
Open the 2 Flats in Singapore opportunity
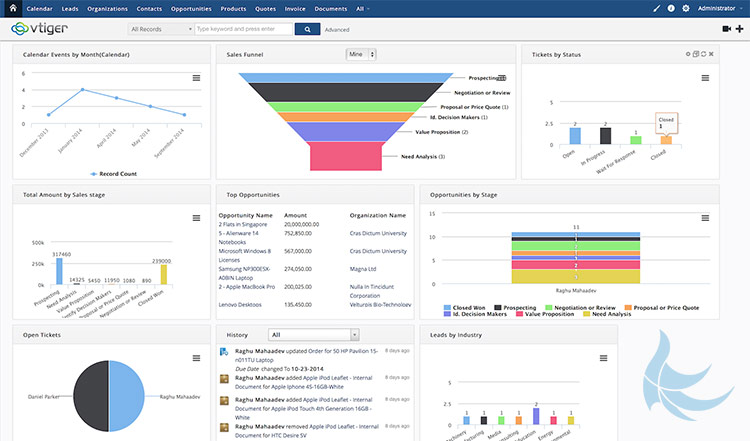point(243,224)
